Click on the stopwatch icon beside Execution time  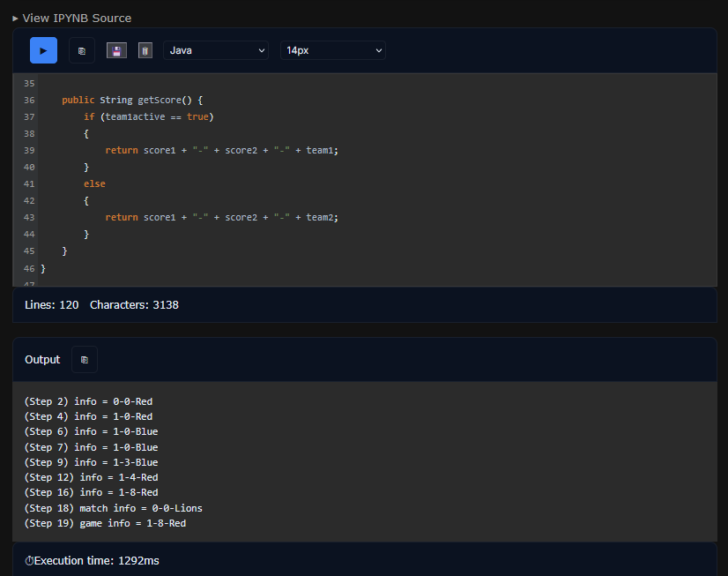click(x=29, y=561)
